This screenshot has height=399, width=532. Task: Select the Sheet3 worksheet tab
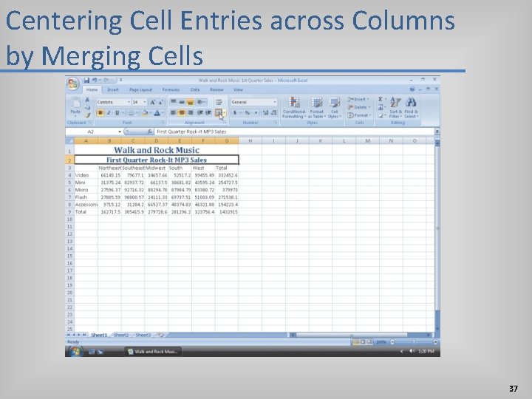[143, 335]
